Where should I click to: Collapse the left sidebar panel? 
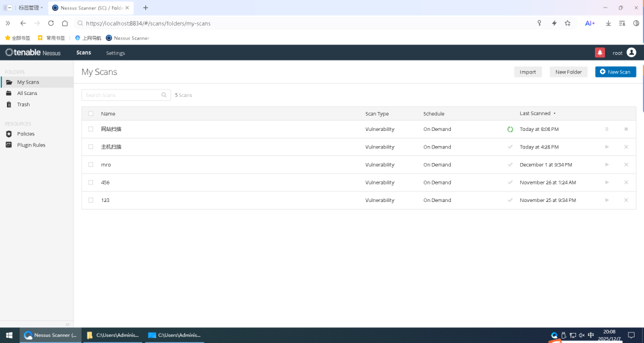[68, 324]
